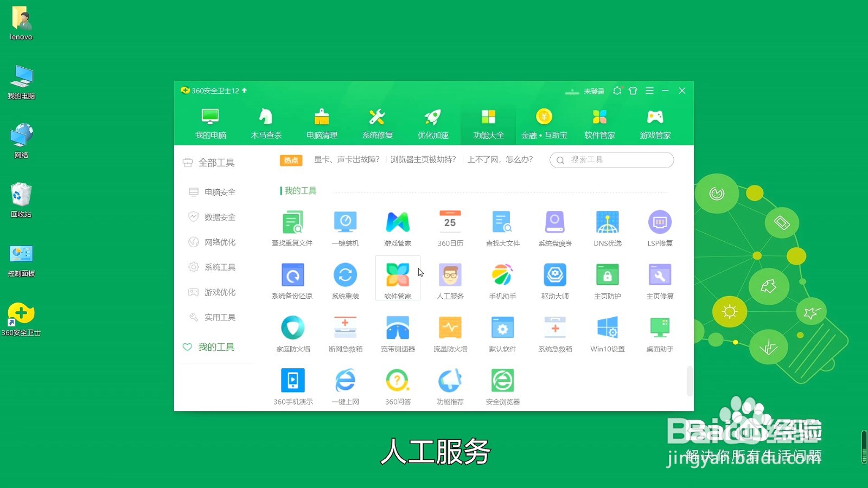
Task: Open the 360问答 tool
Action: (x=398, y=387)
